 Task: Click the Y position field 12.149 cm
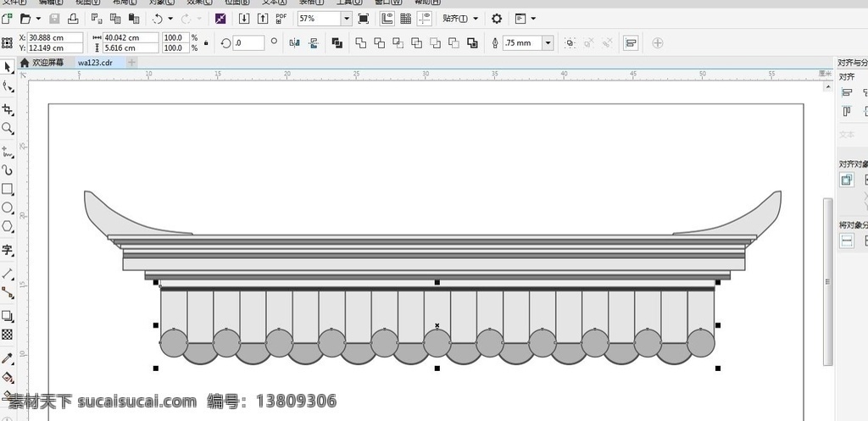pyautogui.click(x=55, y=47)
